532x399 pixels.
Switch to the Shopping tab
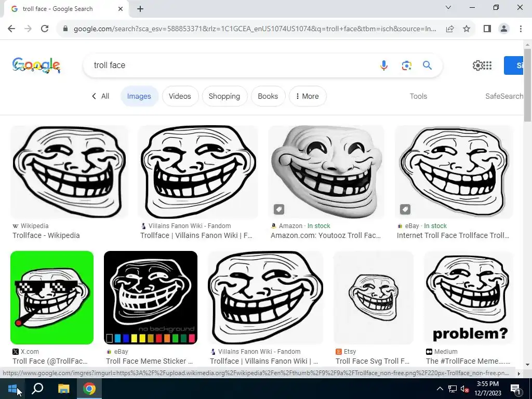[224, 96]
